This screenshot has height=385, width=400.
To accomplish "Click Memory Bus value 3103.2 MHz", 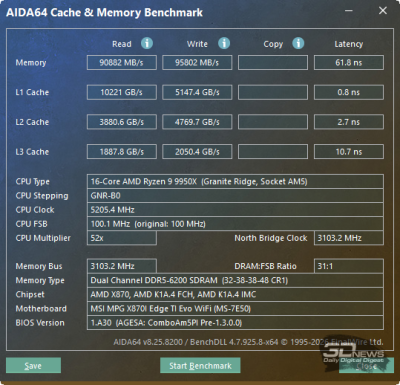I will coord(122,266).
